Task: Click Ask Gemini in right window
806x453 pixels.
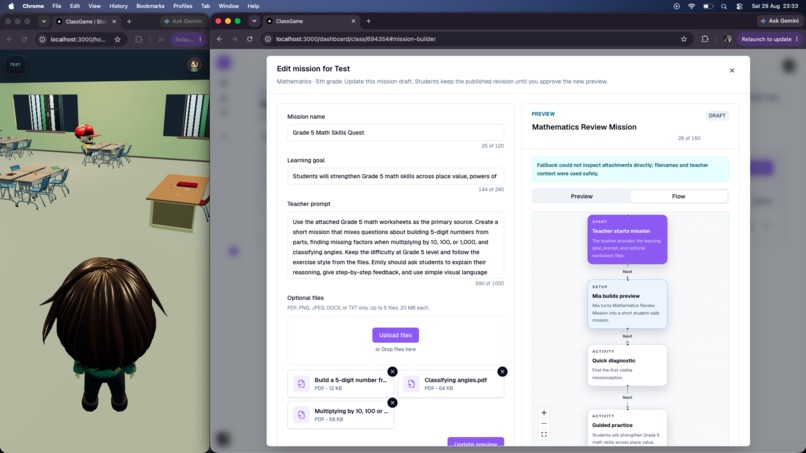Action: point(780,21)
